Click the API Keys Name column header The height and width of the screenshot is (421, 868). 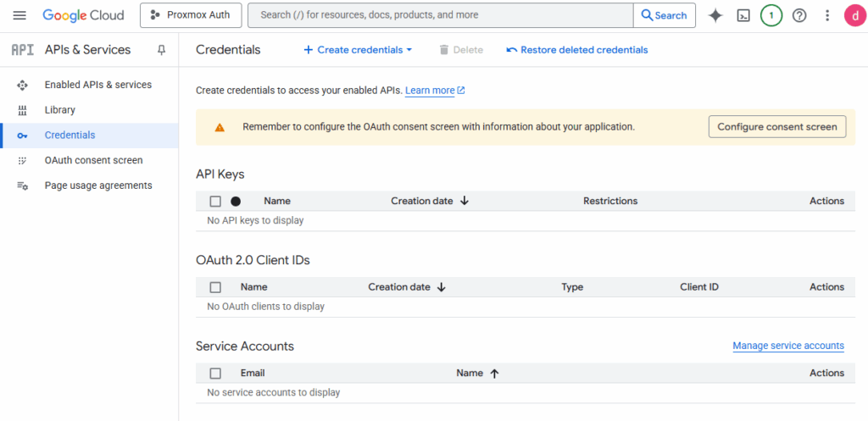[277, 201]
